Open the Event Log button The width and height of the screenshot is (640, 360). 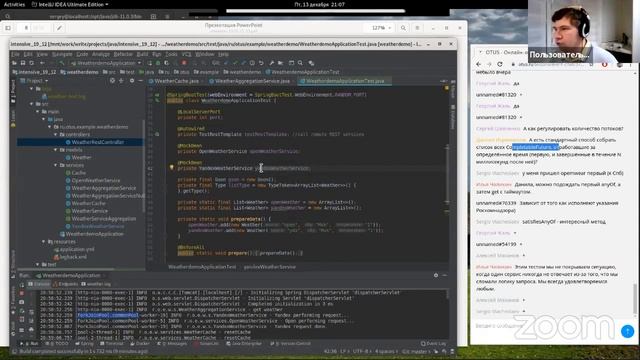433,344
